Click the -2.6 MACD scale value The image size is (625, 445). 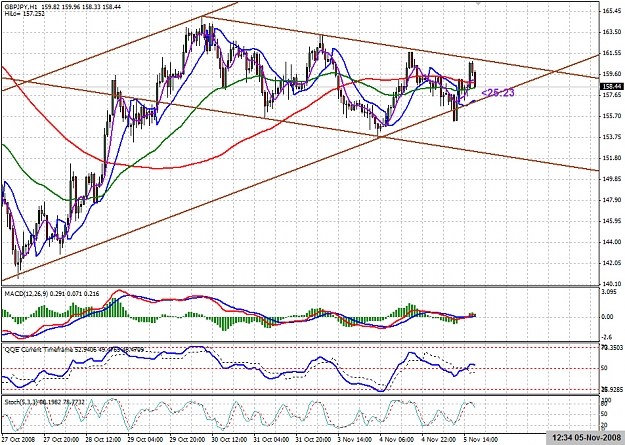tap(608, 337)
